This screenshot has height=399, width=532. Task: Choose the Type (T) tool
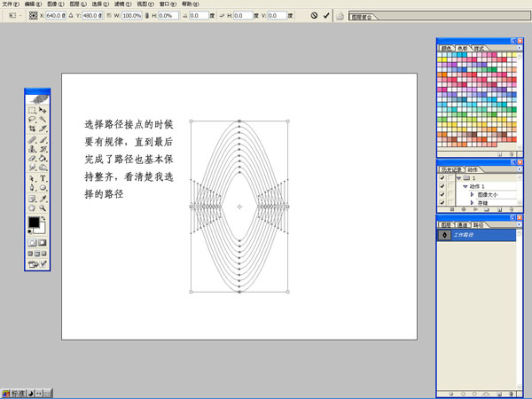(x=43, y=178)
